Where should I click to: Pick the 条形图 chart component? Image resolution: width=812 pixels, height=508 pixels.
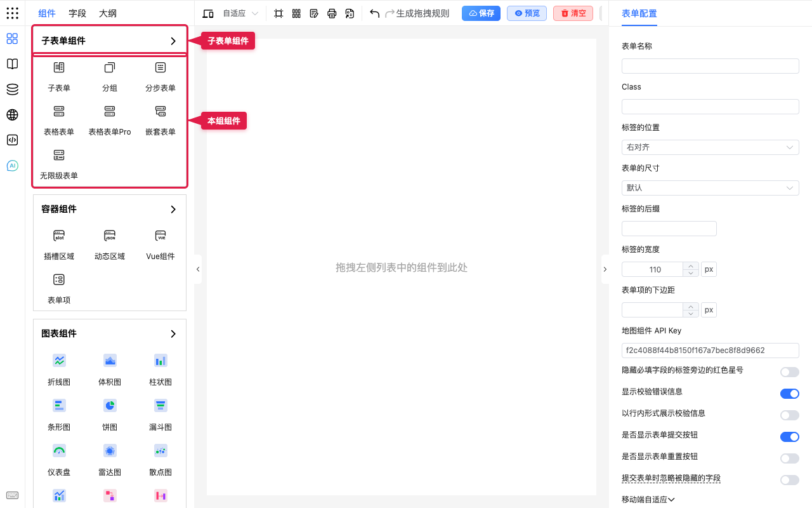point(59,415)
